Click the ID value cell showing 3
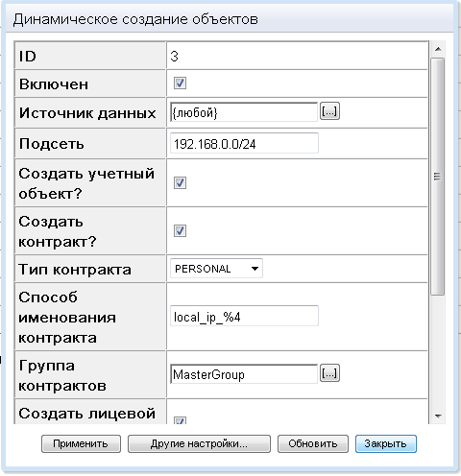 click(x=297, y=56)
